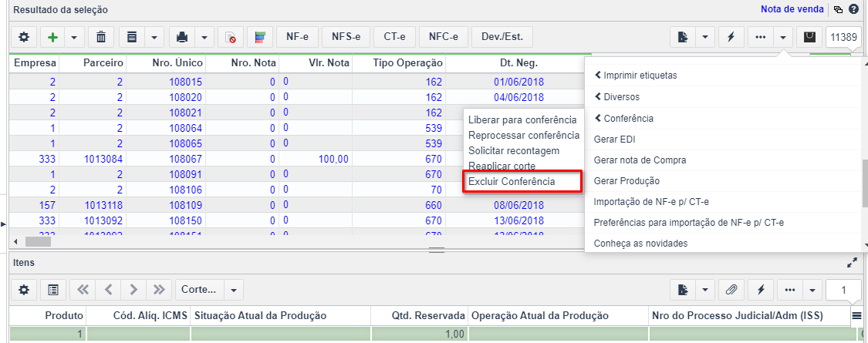The width and height of the screenshot is (868, 343).
Task: Go to last item with double arrow
Action: [x=159, y=289]
